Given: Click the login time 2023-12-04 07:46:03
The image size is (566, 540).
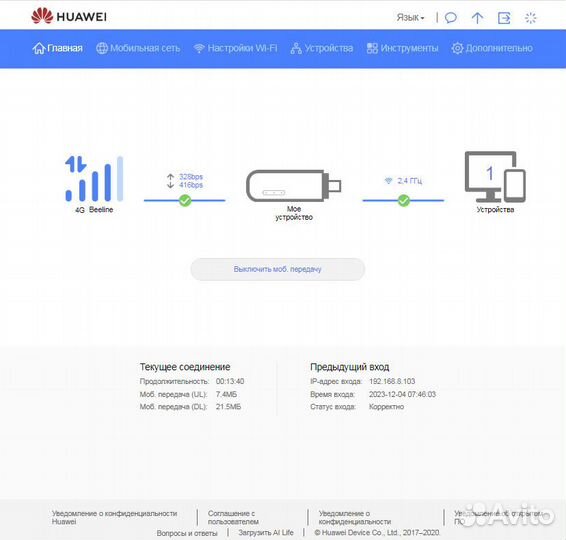Looking at the screenshot, I should click(402, 394).
